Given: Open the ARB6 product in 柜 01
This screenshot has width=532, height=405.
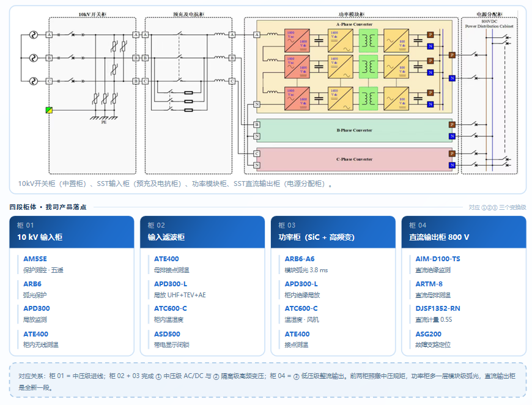Looking at the screenshot, I should pyautogui.click(x=32, y=284).
